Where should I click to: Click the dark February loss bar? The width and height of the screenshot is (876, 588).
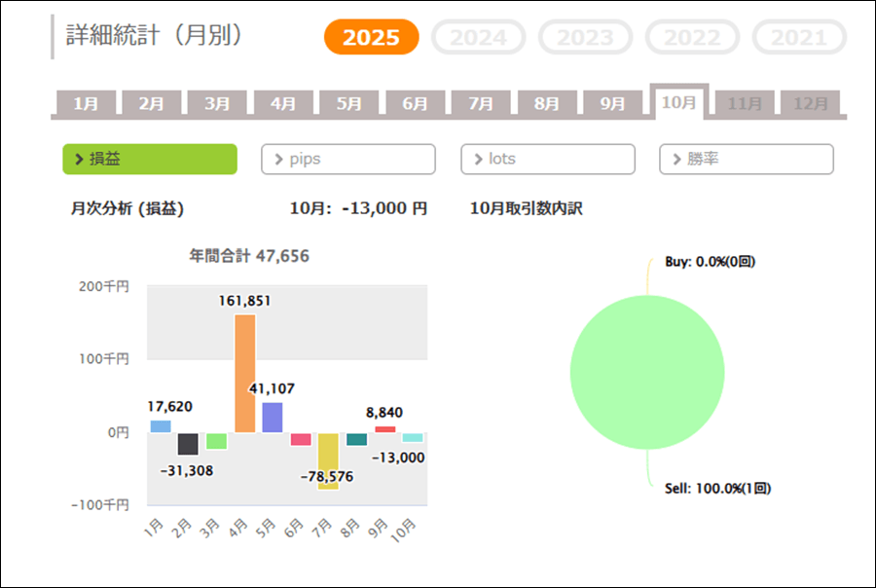tap(188, 444)
